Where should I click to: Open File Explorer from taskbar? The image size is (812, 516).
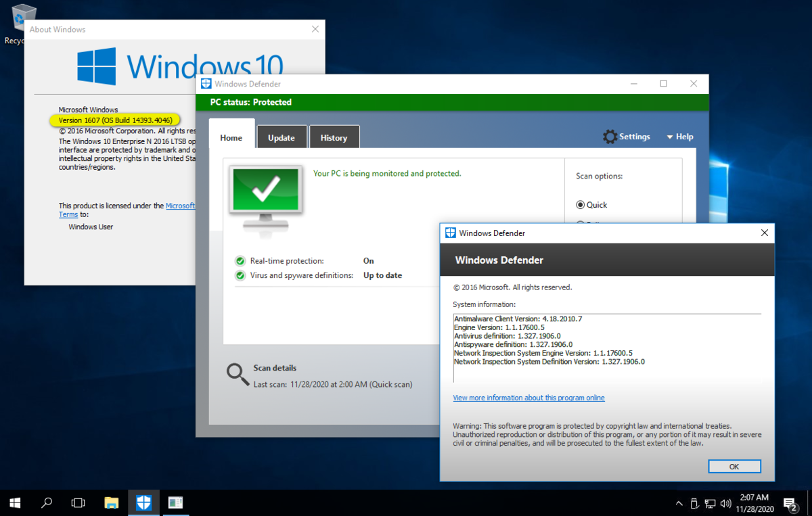(111, 502)
